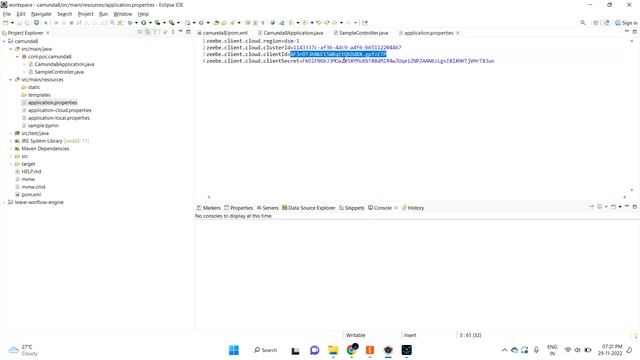Switch to the Markers tab

coord(209,208)
